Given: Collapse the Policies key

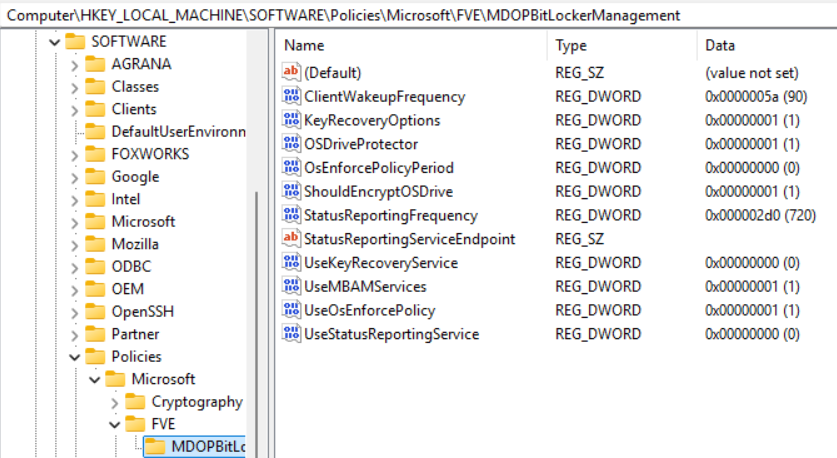Looking at the screenshot, I should coord(75,357).
